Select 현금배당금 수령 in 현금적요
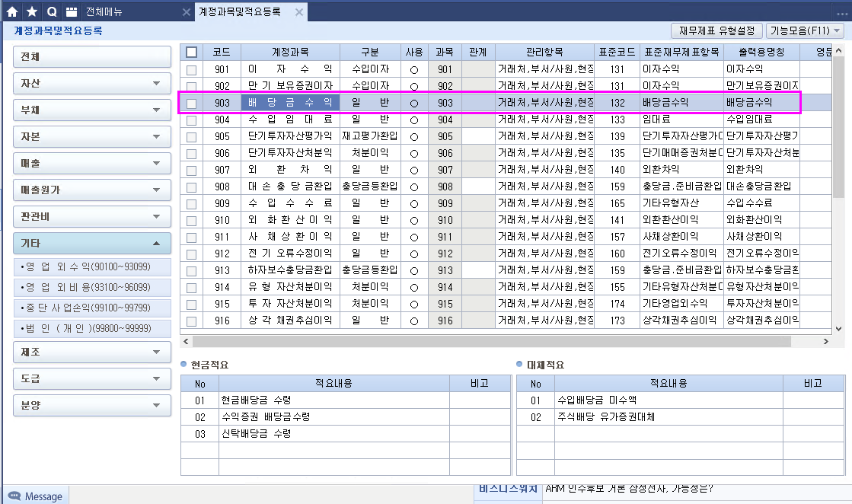 [x=333, y=400]
